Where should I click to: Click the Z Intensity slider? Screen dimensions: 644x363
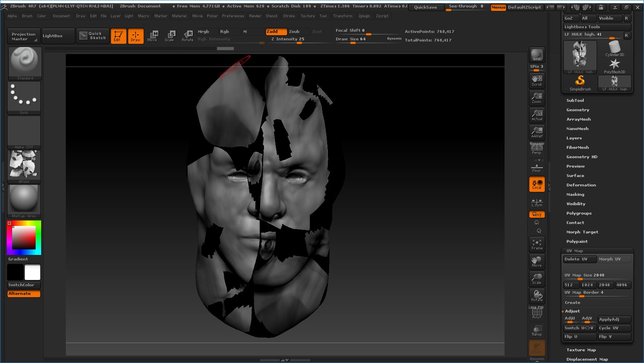[300, 40]
